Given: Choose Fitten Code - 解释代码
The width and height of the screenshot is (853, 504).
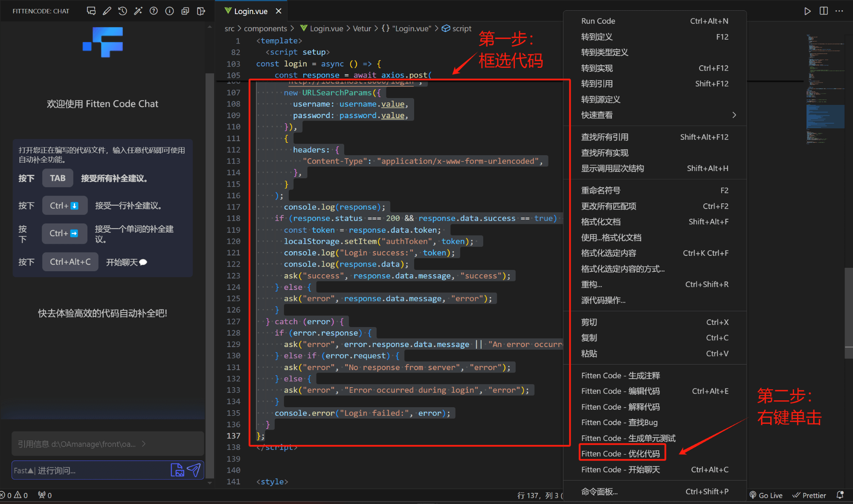Looking at the screenshot, I should pos(655,407).
